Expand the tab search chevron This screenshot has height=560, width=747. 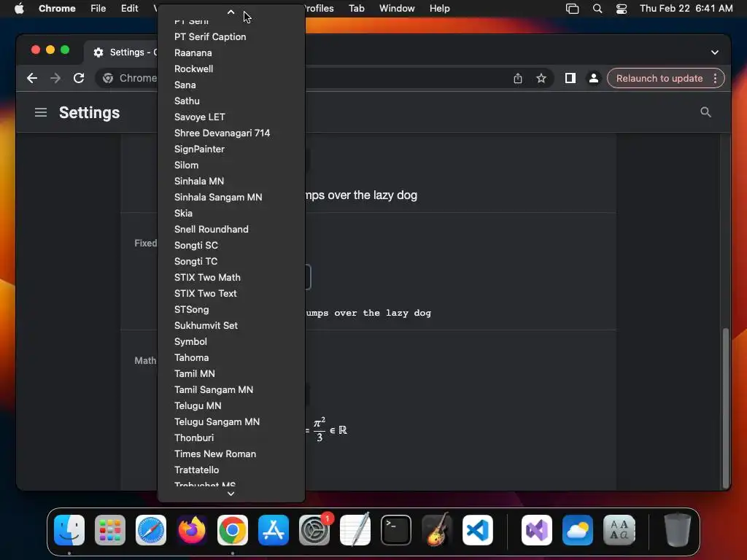[x=715, y=52]
